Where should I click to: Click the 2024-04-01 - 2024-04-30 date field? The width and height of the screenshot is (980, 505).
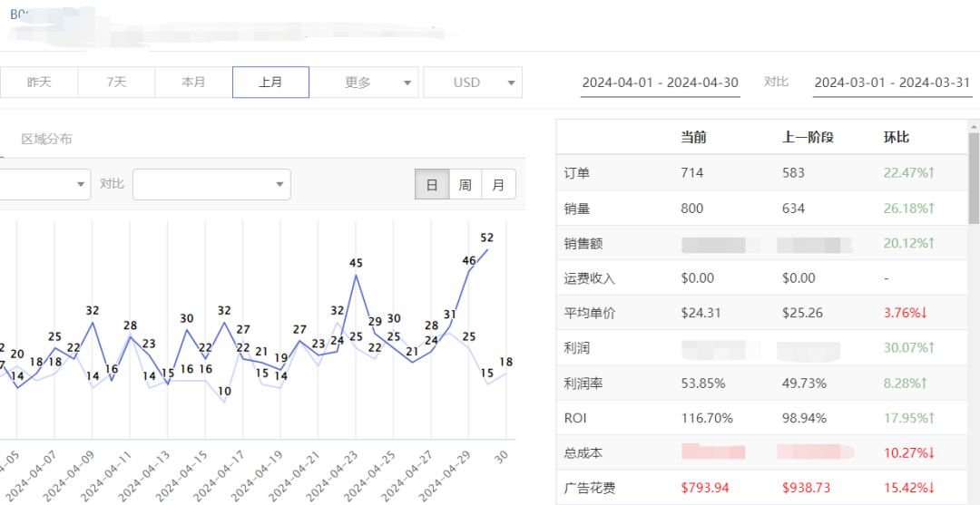tap(660, 83)
